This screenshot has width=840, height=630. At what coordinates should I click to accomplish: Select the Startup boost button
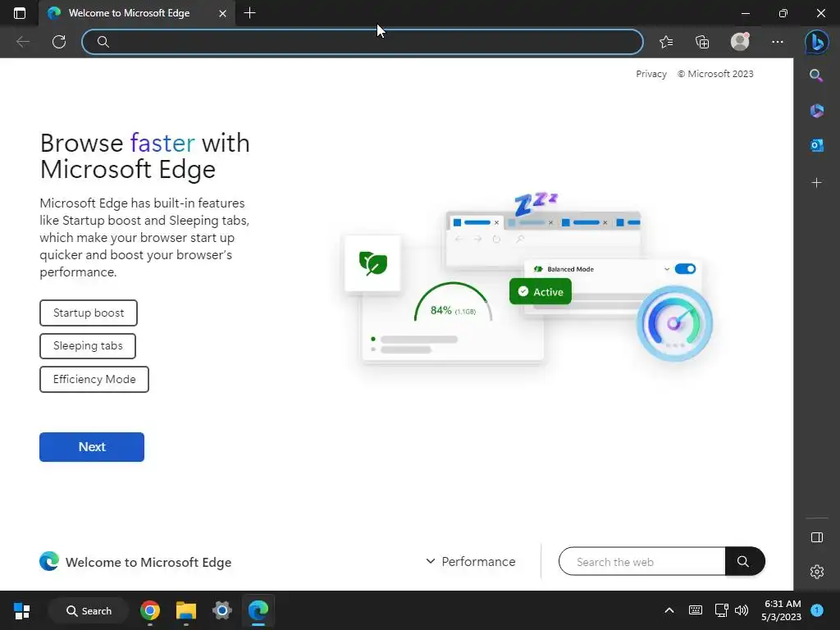89,313
